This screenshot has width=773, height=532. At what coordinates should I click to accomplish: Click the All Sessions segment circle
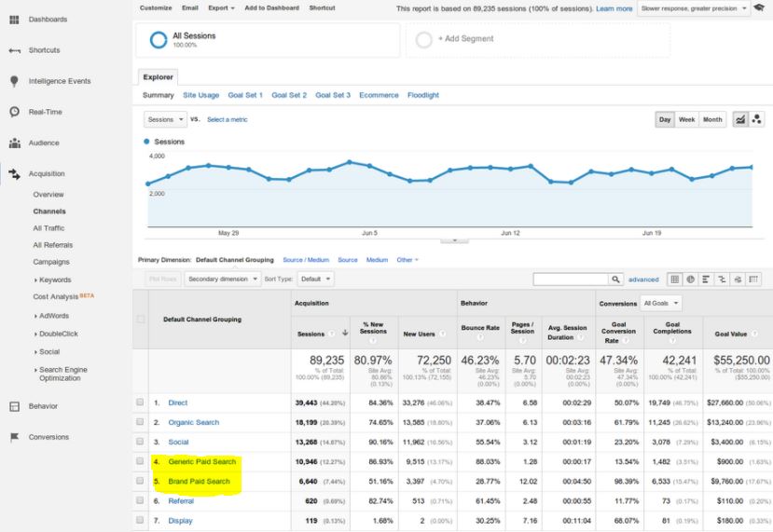pyautogui.click(x=159, y=40)
